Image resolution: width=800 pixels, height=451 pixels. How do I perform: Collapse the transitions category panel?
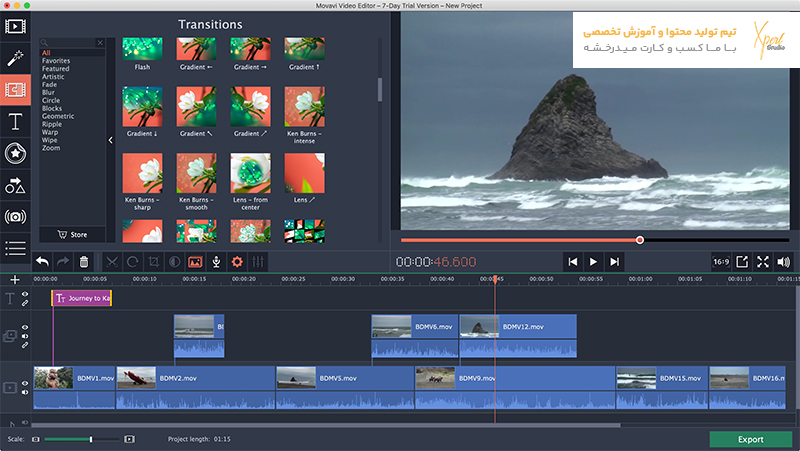[x=111, y=140]
